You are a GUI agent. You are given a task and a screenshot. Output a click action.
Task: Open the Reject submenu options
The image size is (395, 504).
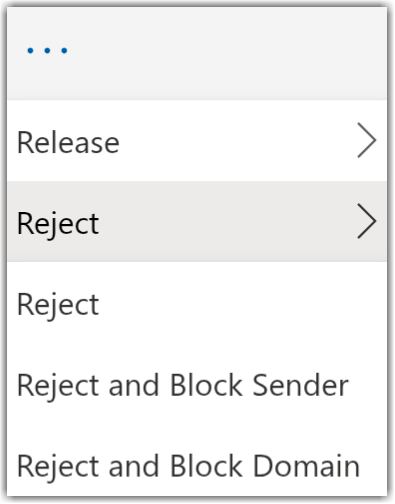[197, 222]
